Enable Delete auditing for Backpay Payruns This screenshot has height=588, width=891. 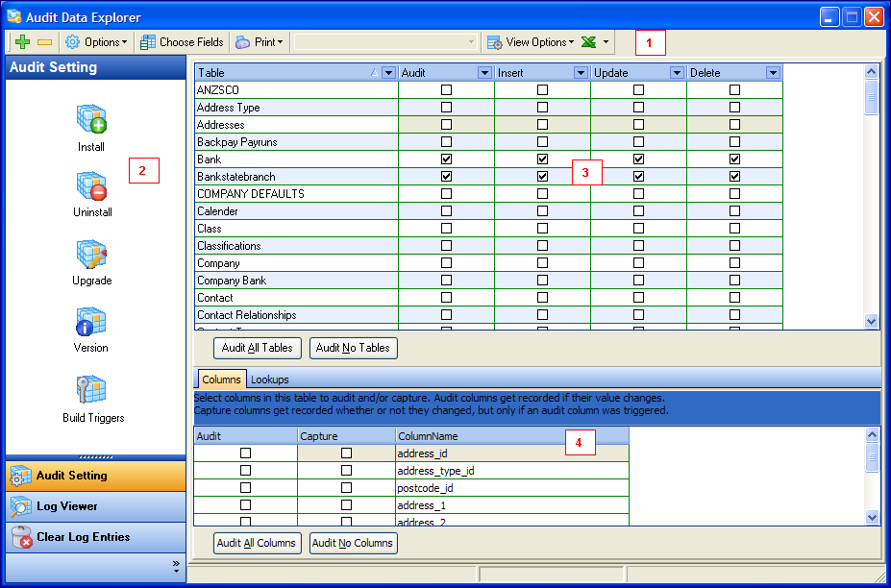pyautogui.click(x=734, y=141)
